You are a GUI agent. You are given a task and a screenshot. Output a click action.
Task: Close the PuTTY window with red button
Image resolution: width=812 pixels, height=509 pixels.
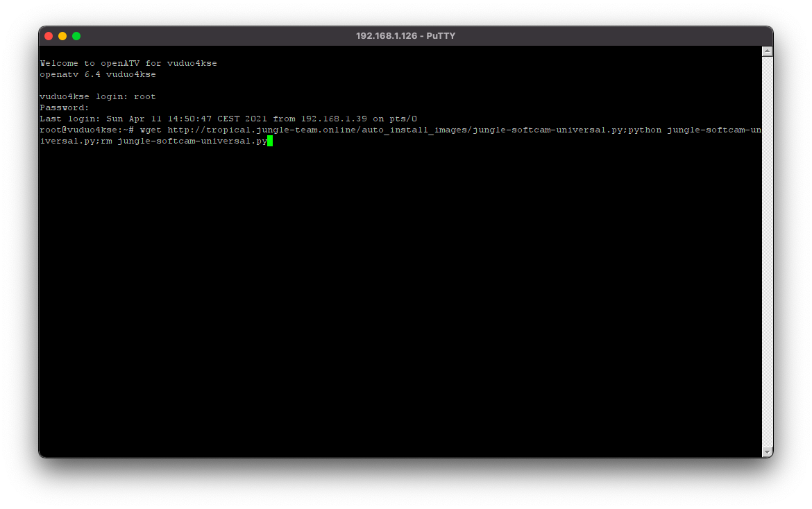pyautogui.click(x=49, y=36)
